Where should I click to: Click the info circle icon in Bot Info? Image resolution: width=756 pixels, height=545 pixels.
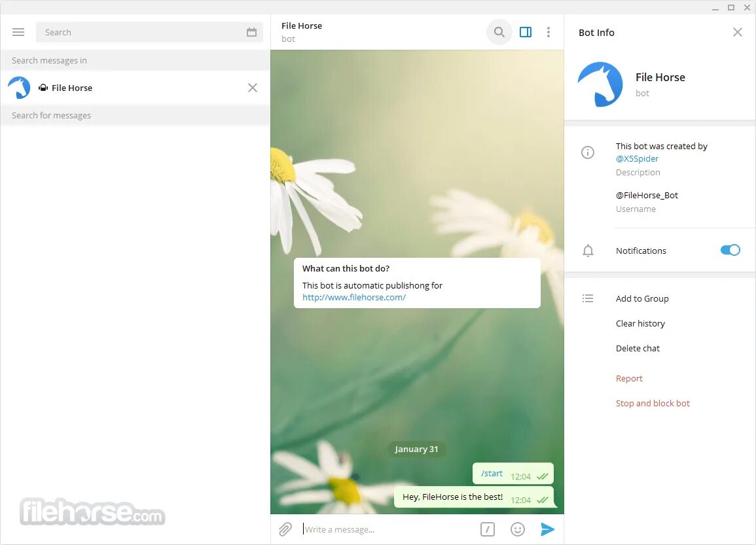tap(588, 152)
